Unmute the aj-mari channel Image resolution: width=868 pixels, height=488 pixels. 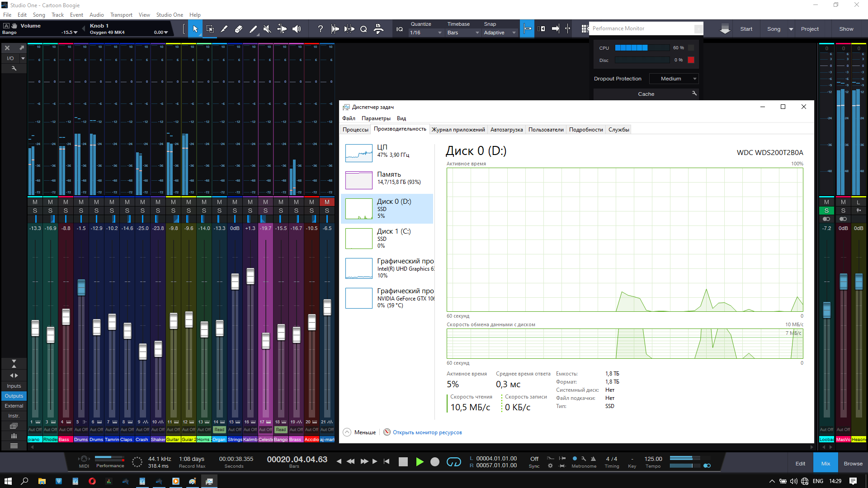[327, 202]
